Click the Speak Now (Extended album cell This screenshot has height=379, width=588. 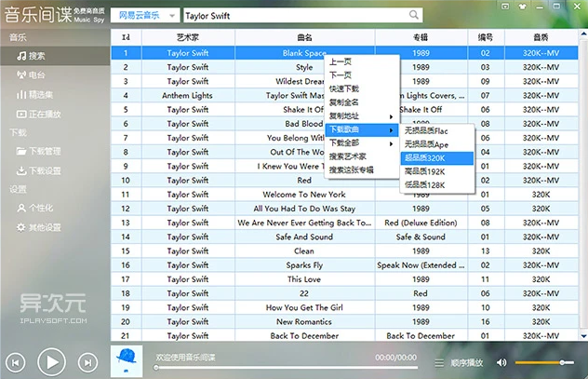pyautogui.click(x=421, y=265)
